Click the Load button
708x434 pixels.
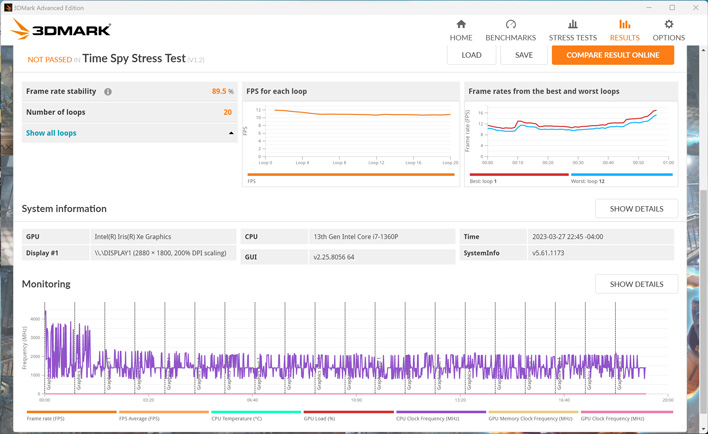click(x=471, y=55)
